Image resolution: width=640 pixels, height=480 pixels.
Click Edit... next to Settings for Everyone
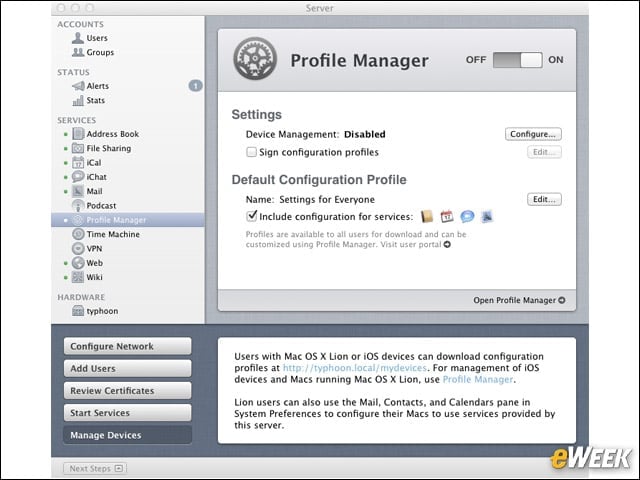544,199
